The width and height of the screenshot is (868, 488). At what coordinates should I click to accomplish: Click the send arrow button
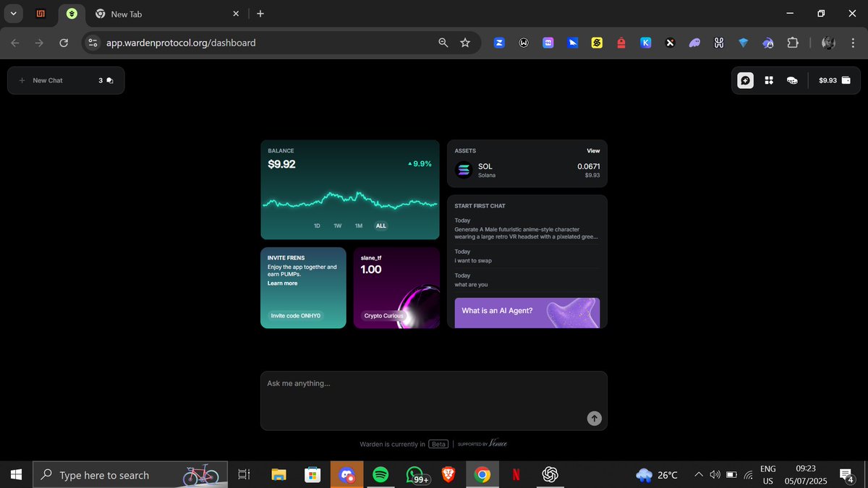tap(594, 418)
